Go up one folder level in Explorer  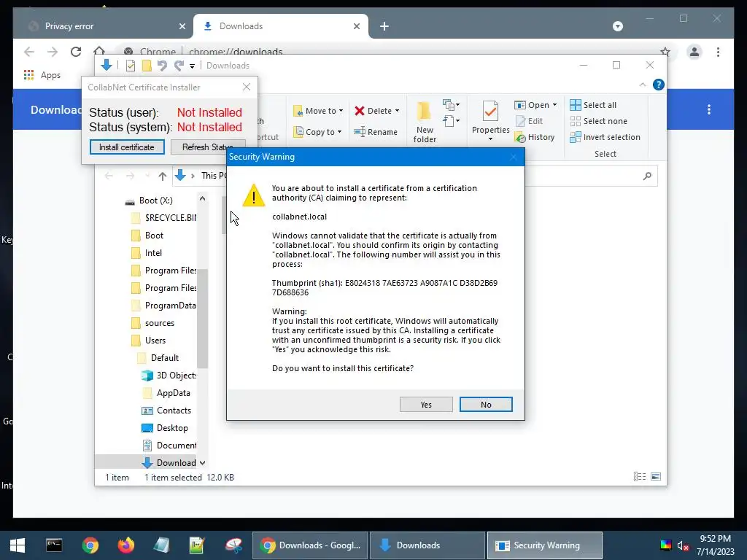click(163, 176)
